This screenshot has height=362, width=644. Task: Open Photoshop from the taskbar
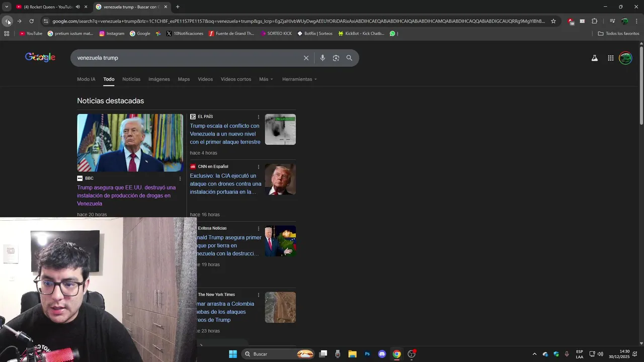(x=367, y=354)
